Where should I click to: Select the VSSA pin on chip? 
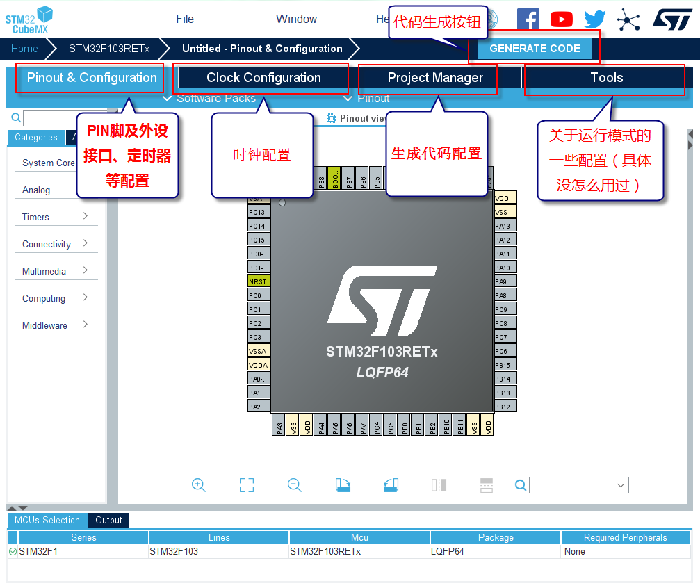coord(259,351)
